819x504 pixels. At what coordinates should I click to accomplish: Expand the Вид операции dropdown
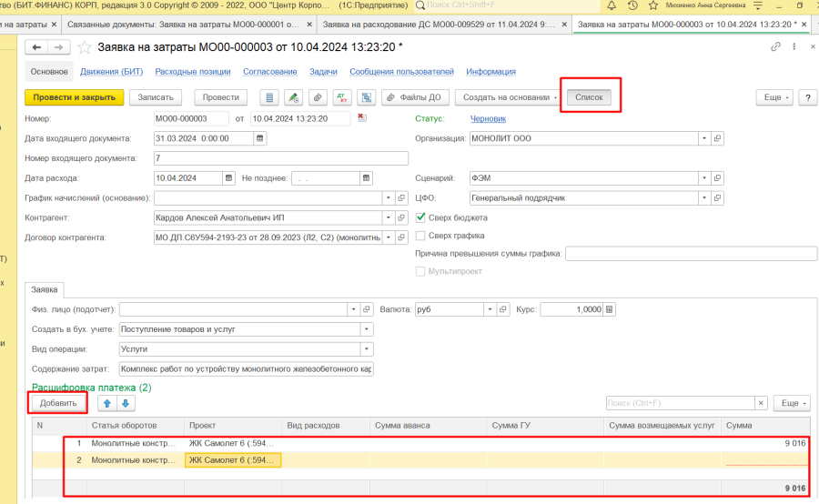367,349
